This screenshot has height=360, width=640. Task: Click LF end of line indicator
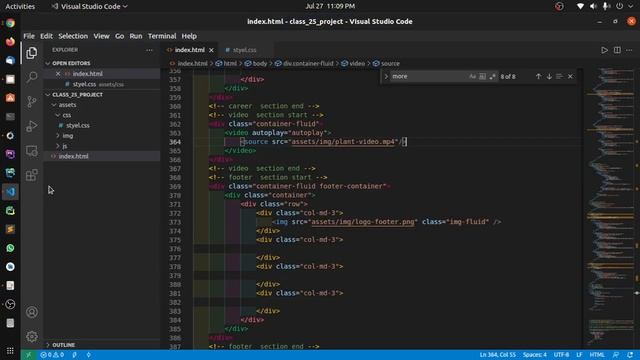(579, 355)
